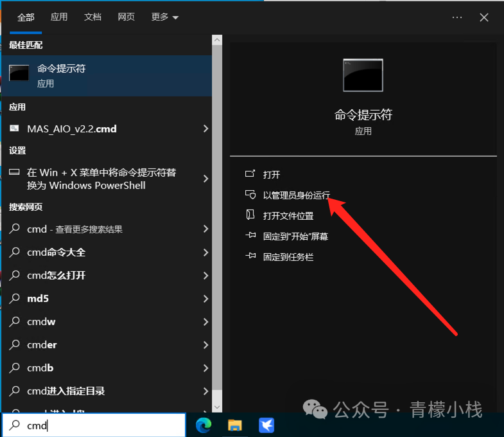Open File Explorer from the taskbar
The image size is (504, 437).
[x=234, y=425]
